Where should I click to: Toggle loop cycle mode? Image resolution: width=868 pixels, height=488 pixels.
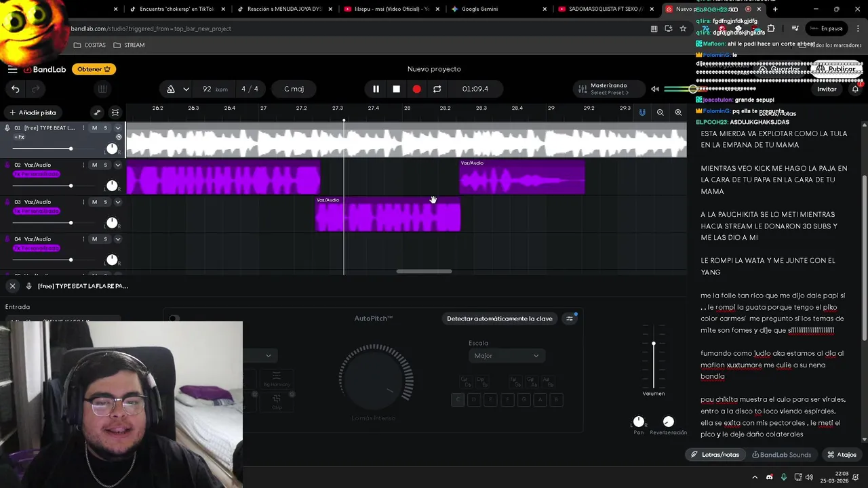pyautogui.click(x=437, y=89)
